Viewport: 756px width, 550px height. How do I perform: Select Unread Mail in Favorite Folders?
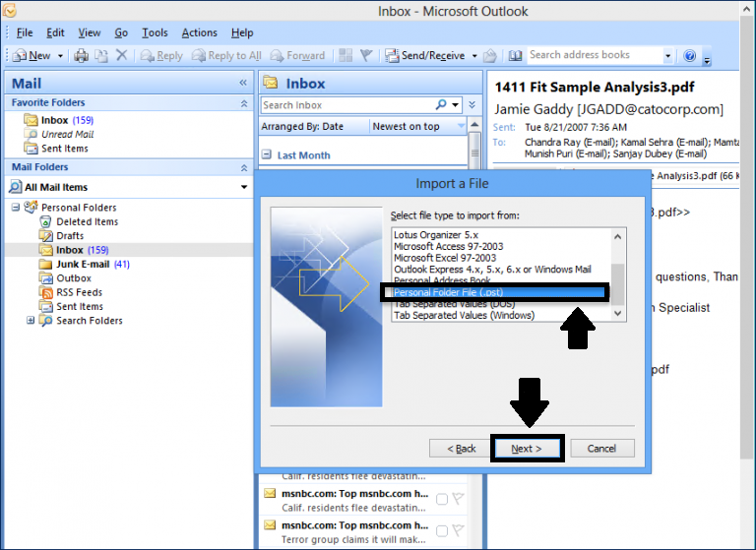(58, 134)
